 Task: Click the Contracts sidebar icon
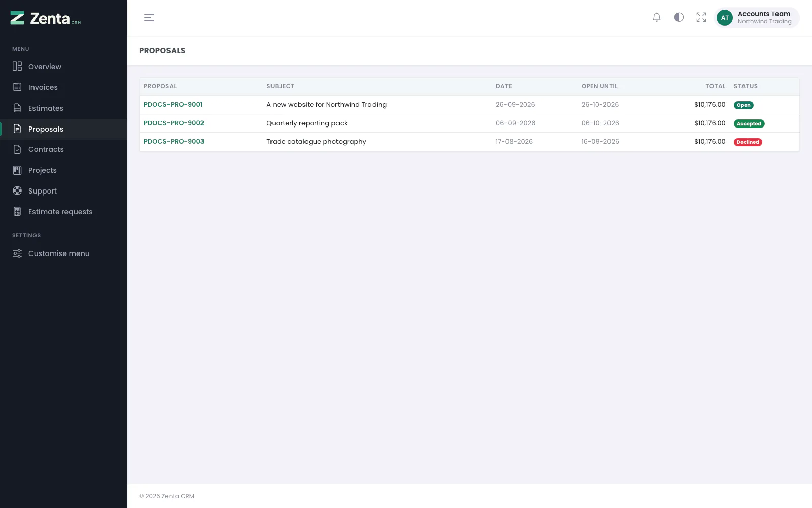tap(17, 149)
